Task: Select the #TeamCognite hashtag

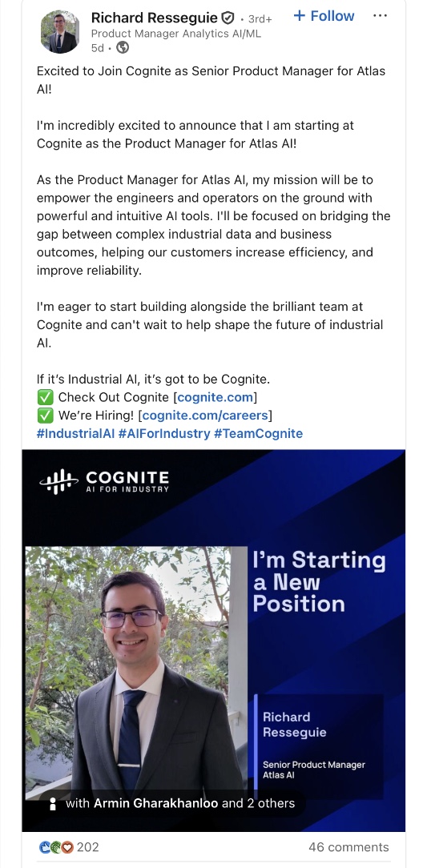Action: coord(259,433)
